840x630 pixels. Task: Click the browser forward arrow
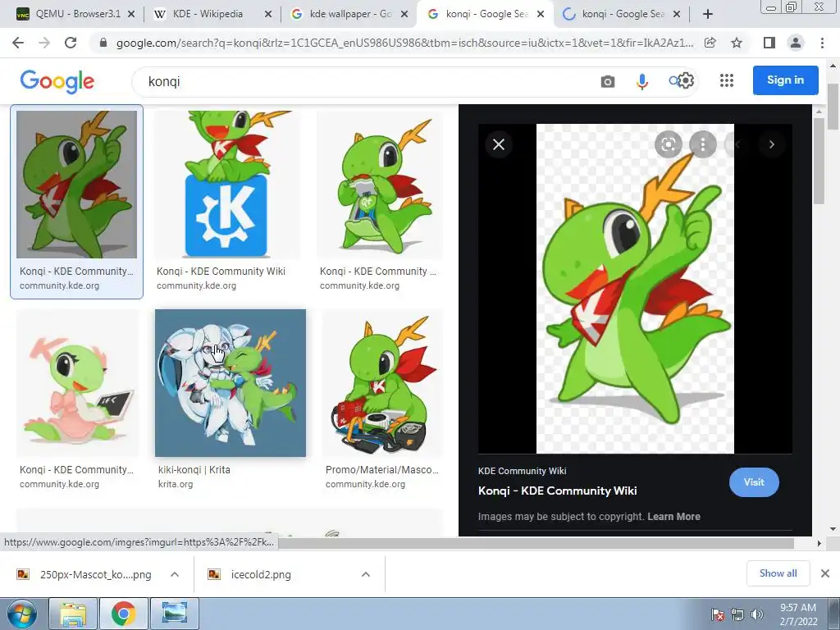[x=44, y=43]
